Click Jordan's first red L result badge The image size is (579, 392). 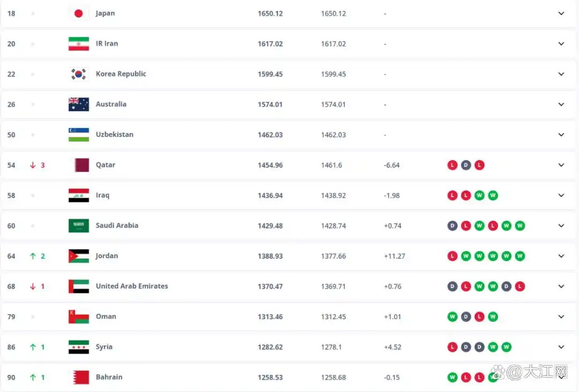[x=452, y=256]
